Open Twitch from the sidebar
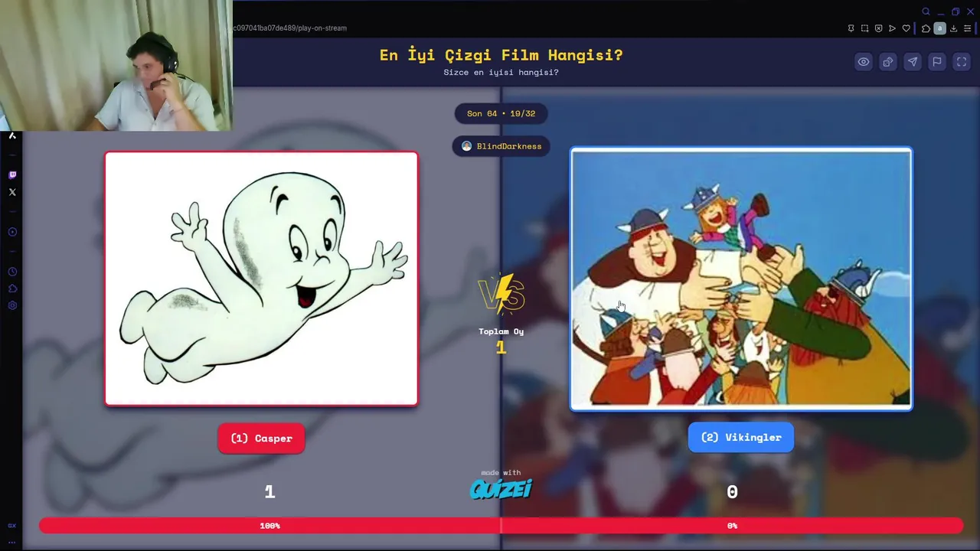The height and width of the screenshot is (551, 980). (x=12, y=175)
